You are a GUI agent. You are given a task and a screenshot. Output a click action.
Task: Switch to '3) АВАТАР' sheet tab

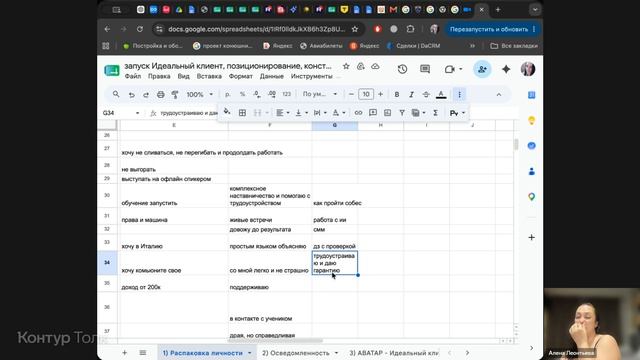(x=393, y=353)
